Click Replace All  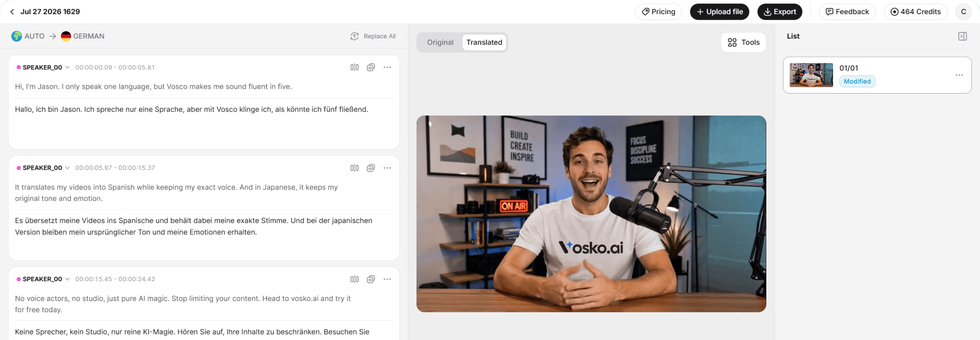[x=373, y=36]
